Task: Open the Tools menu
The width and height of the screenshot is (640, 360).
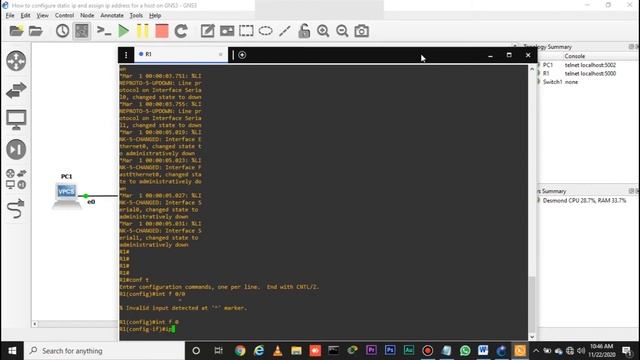Action: (136, 16)
